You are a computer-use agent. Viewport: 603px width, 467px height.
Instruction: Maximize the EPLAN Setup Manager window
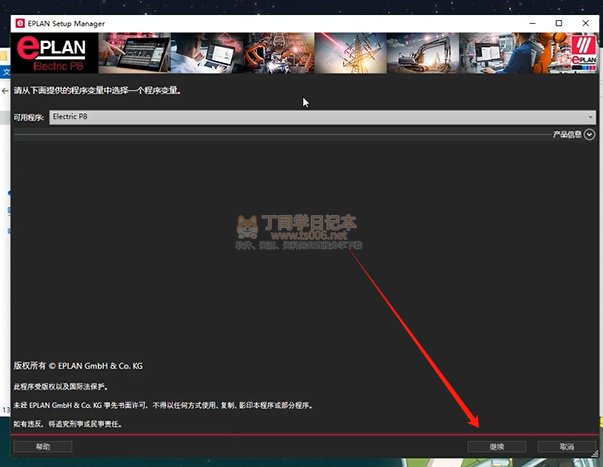(x=559, y=23)
